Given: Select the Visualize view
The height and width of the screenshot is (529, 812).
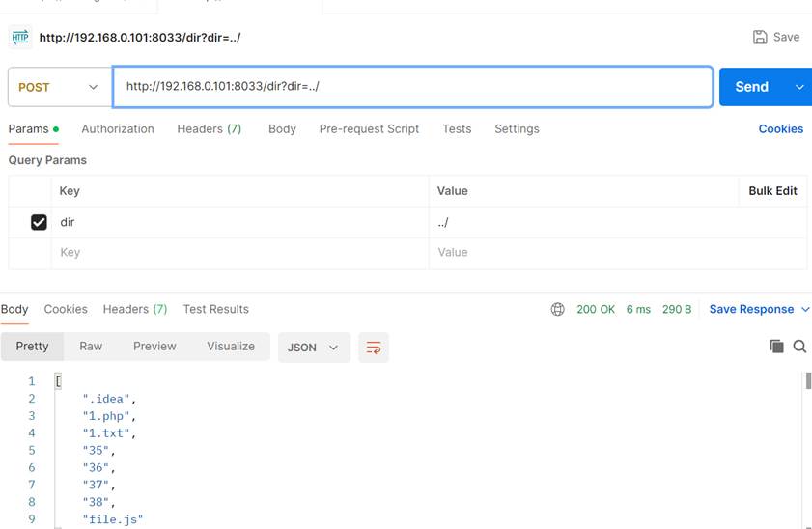Looking at the screenshot, I should [231, 347].
